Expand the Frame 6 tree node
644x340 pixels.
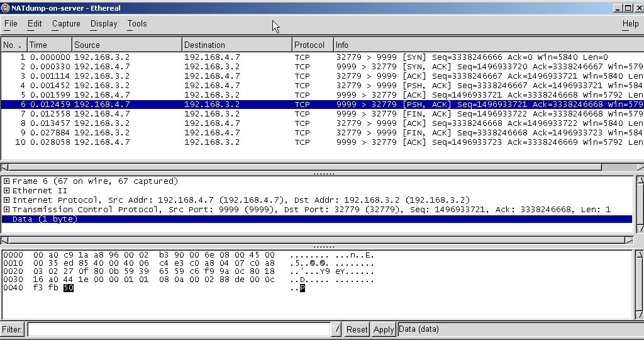[x=6, y=181]
